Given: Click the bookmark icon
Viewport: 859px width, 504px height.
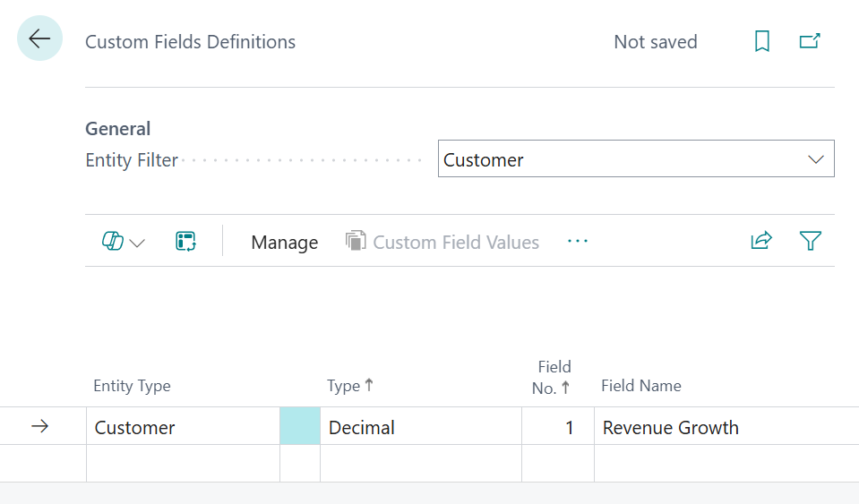Looking at the screenshot, I should pyautogui.click(x=761, y=41).
